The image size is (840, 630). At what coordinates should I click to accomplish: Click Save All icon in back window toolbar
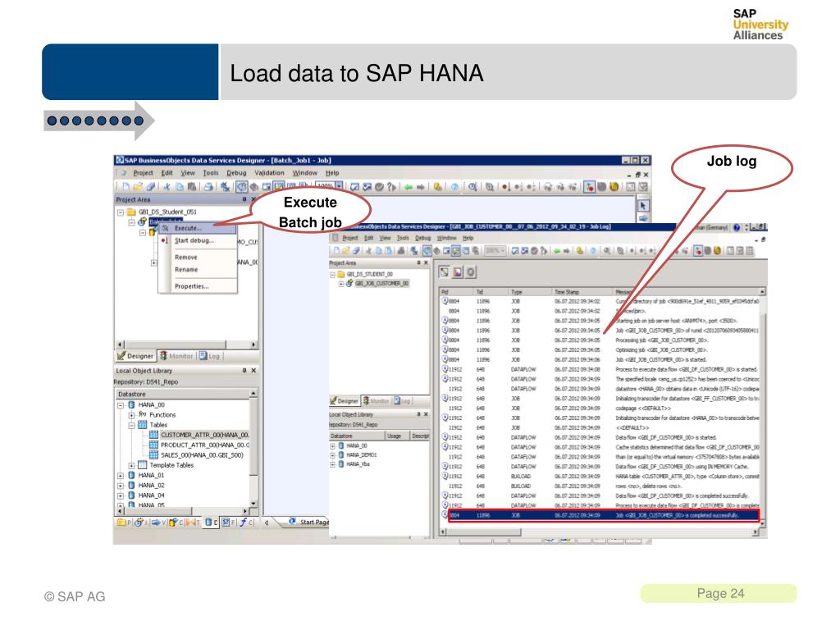[x=151, y=186]
